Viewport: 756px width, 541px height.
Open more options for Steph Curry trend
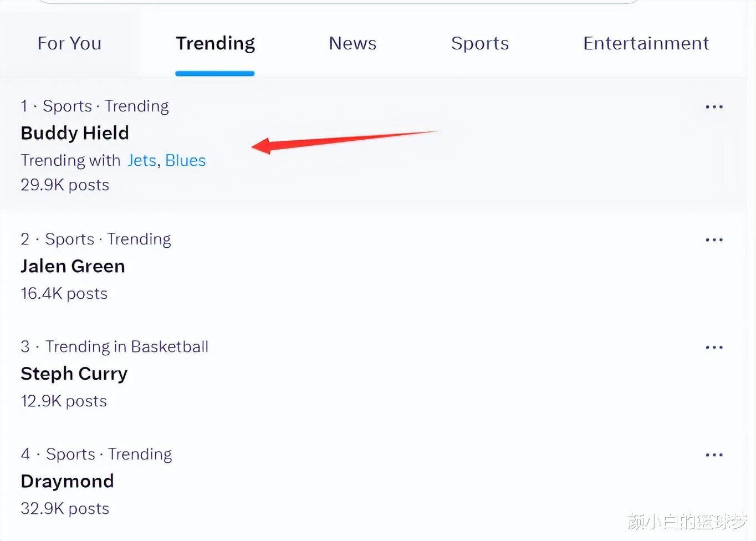click(714, 347)
